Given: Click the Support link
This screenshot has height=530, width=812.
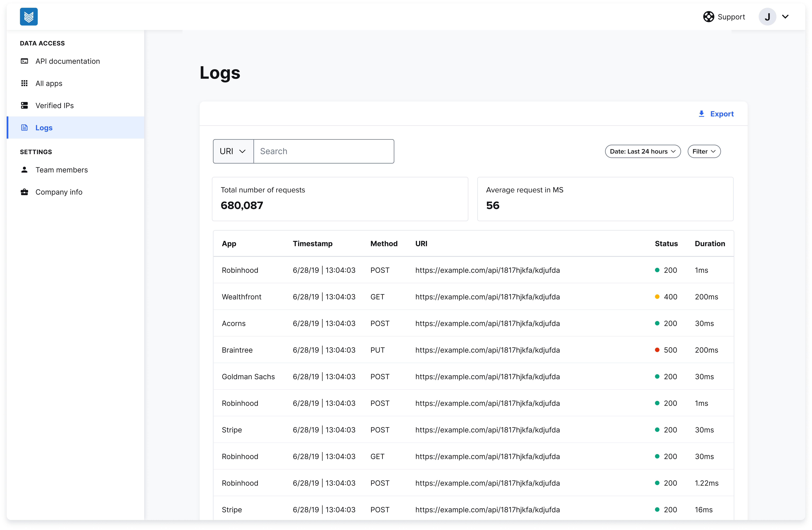Looking at the screenshot, I should point(732,16).
